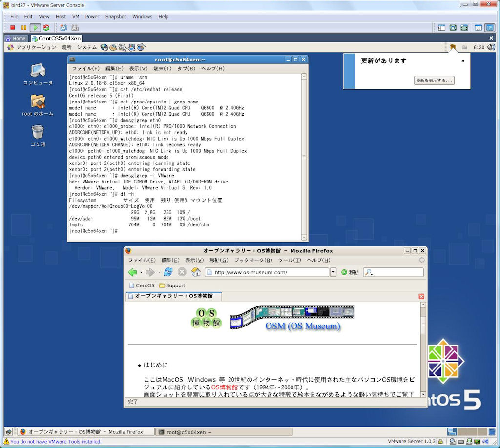Screen dimensions: 500x448
Task: Reset the virtual machine in VMware toolbar
Action: click(x=46, y=28)
